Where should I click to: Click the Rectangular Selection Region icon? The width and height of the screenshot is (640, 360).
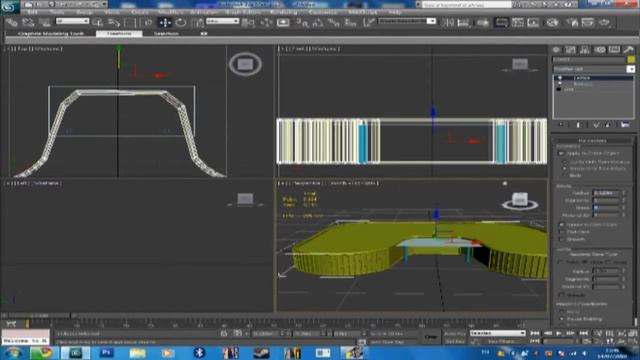click(130, 22)
